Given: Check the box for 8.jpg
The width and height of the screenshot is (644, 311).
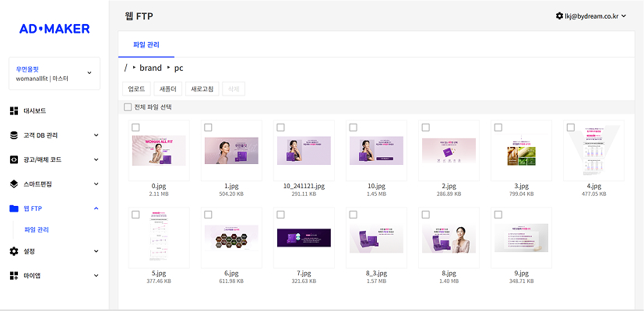Looking at the screenshot, I should (x=425, y=215).
